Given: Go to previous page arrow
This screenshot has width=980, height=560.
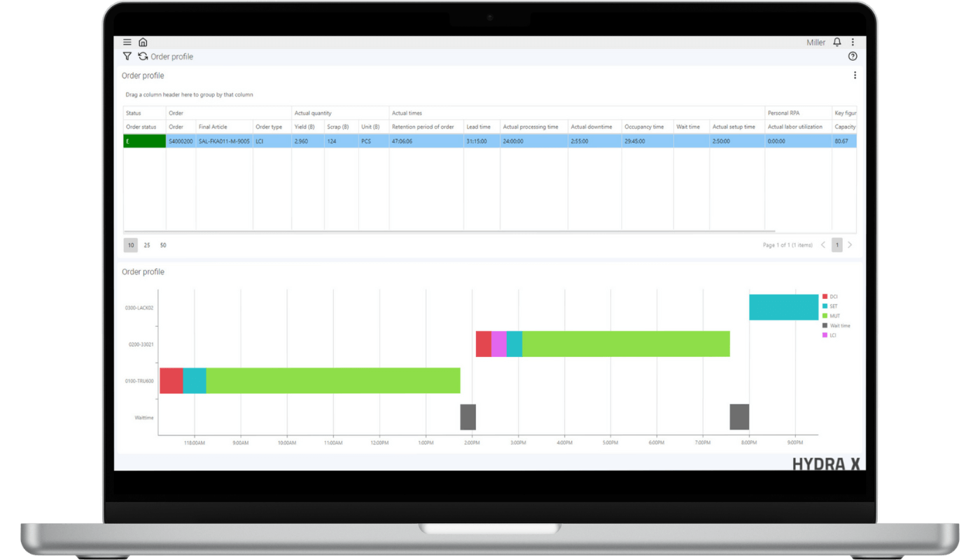Looking at the screenshot, I should tap(823, 245).
